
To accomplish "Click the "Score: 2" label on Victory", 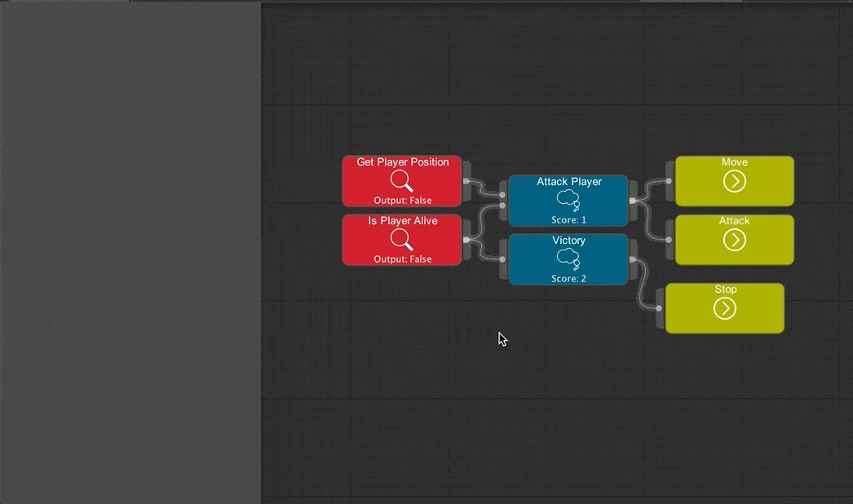I will point(568,279).
